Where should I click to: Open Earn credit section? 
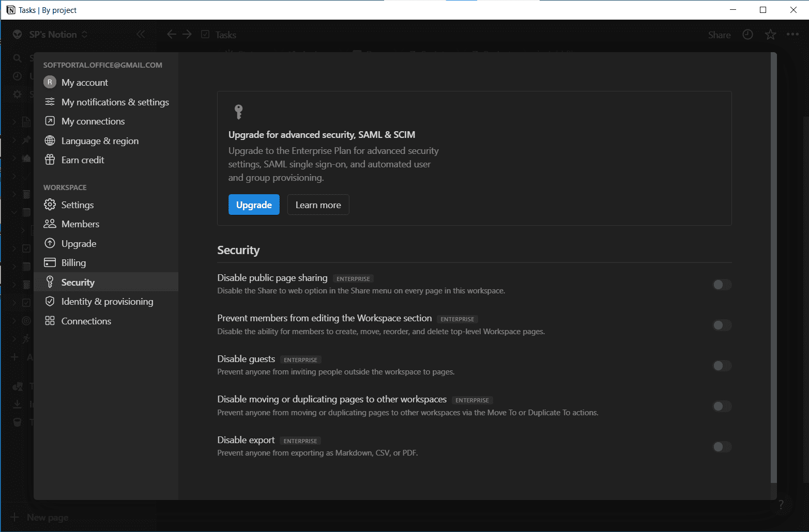coord(106,160)
